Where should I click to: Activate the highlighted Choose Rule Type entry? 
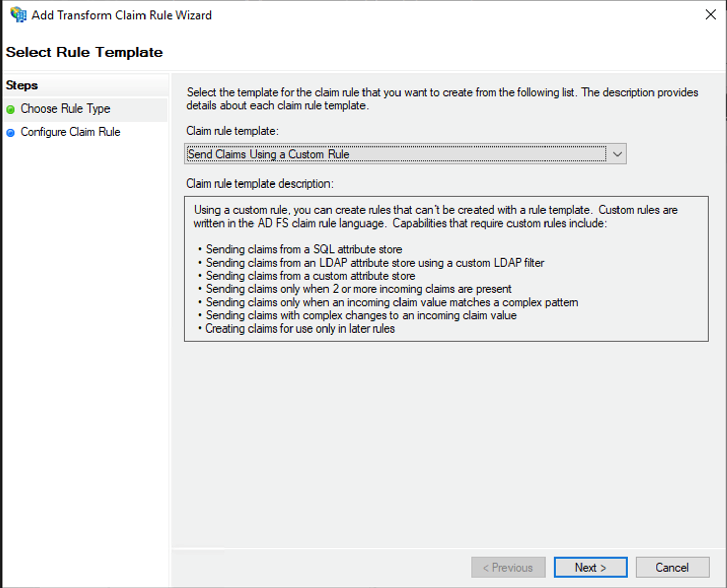[x=65, y=108]
